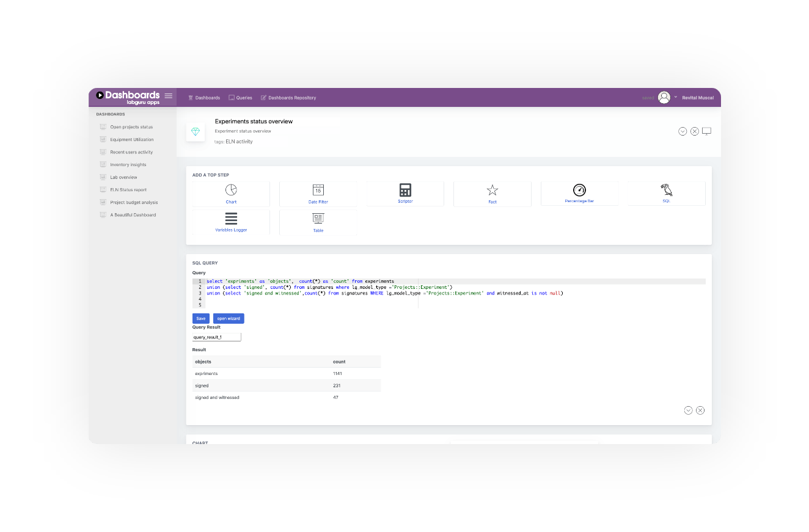Image resolution: width=809 pixels, height=532 pixels.
Task: Click the monitor preview icon near the title
Action: (x=706, y=131)
